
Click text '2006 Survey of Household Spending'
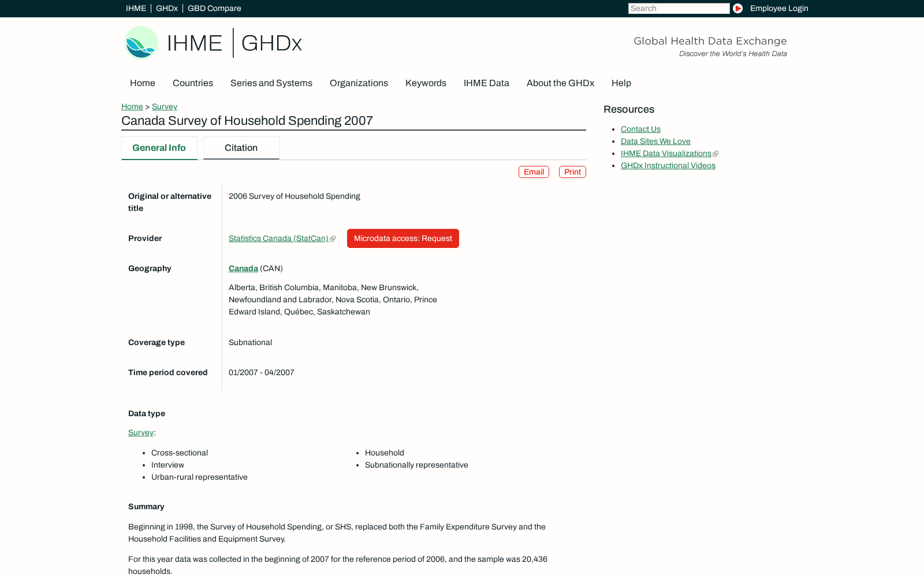click(295, 196)
